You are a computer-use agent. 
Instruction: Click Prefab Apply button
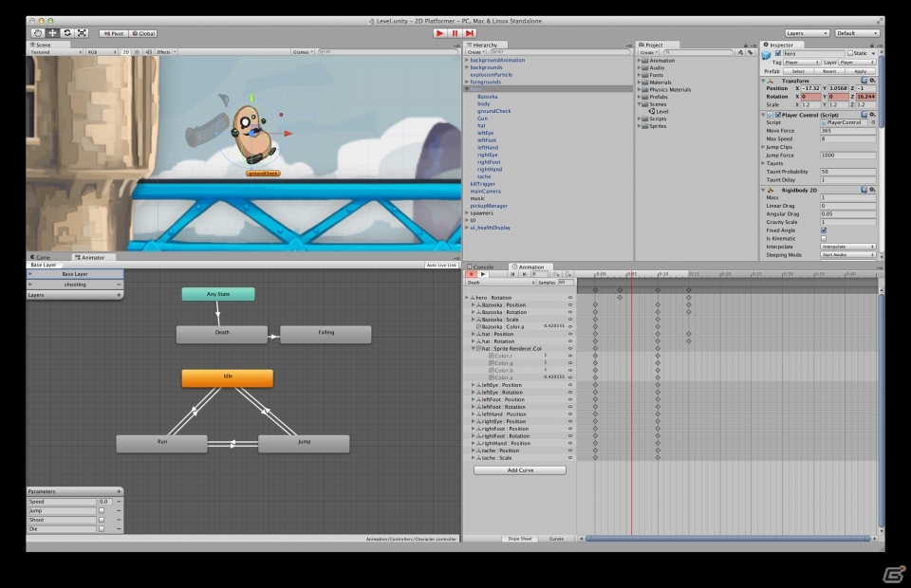click(861, 71)
